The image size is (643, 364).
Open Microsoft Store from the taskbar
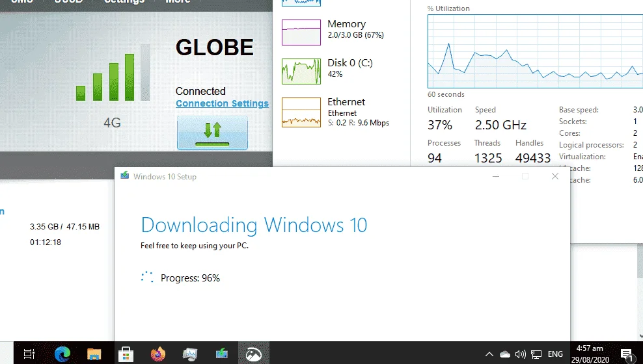click(126, 354)
